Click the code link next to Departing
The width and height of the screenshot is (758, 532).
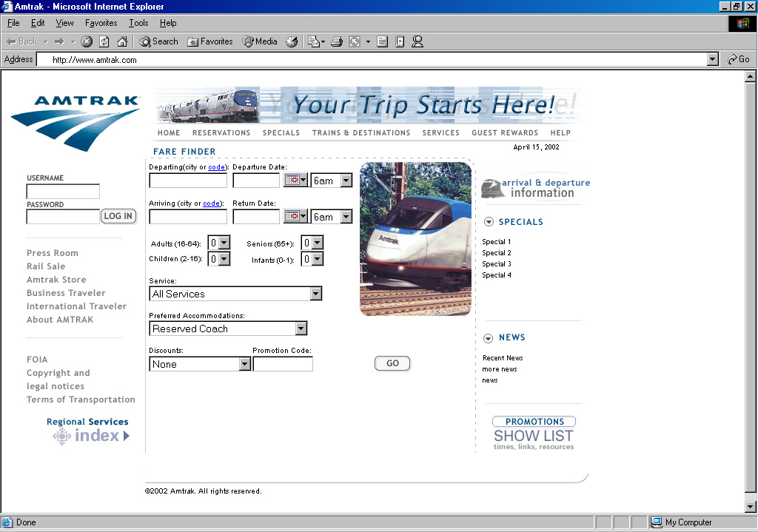tap(217, 167)
